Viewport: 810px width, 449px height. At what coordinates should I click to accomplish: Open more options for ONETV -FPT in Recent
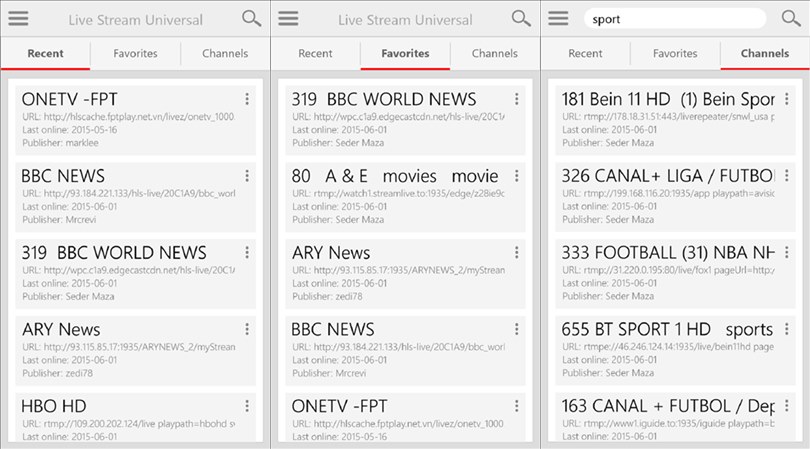pos(247,99)
